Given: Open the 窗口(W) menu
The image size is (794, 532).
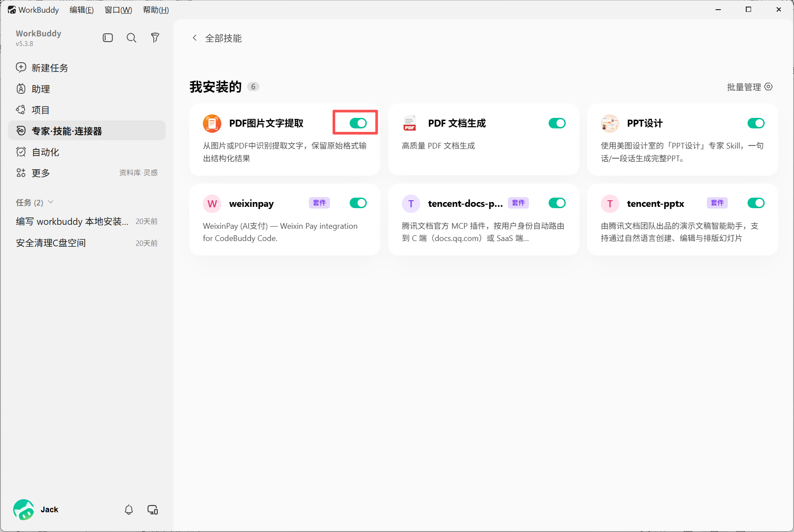Looking at the screenshot, I should pyautogui.click(x=118, y=10).
